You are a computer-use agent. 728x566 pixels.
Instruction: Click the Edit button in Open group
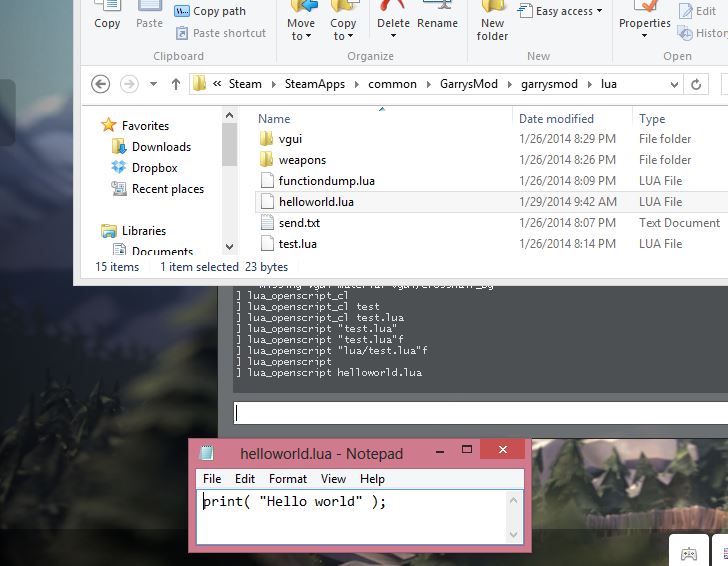point(697,11)
